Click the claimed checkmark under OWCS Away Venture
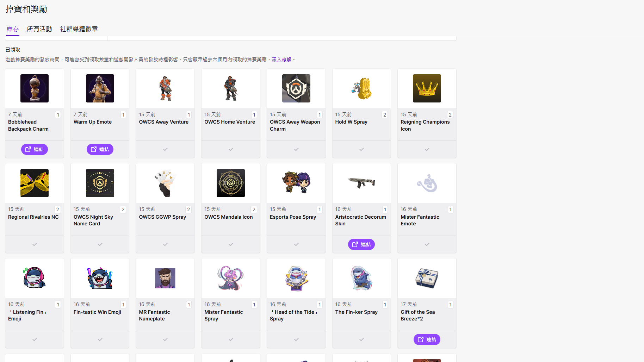Image resolution: width=644 pixels, height=362 pixels. tap(165, 149)
